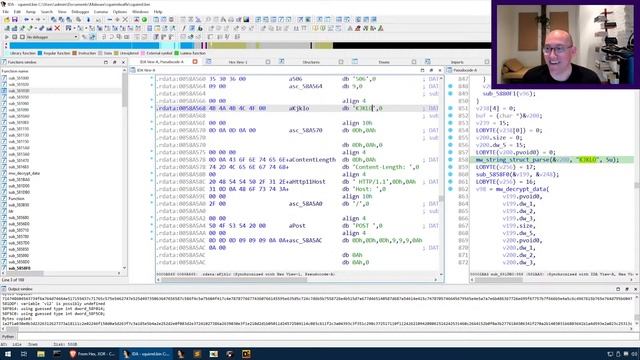The image size is (640, 360).
Task: Click the pause process debugger icon
Action: click(x=14, y=37)
